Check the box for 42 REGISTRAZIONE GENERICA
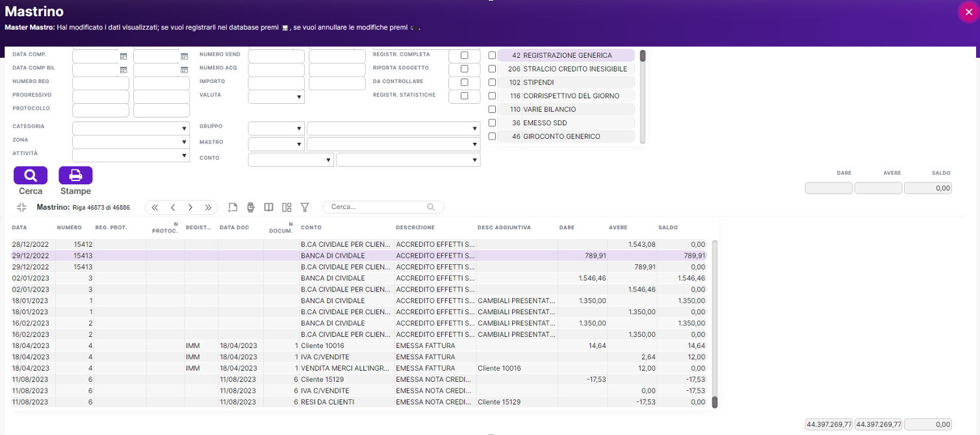The width and height of the screenshot is (980, 435). 492,55
